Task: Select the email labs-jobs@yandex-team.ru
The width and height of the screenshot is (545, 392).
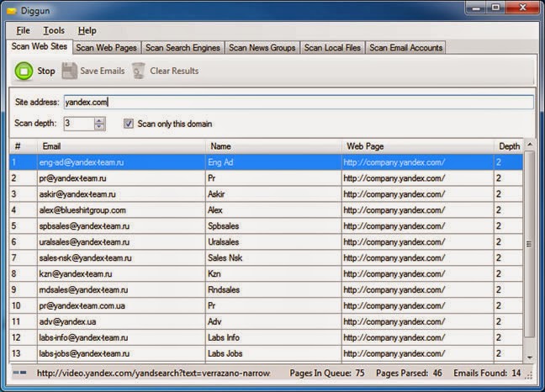Action: tap(84, 354)
